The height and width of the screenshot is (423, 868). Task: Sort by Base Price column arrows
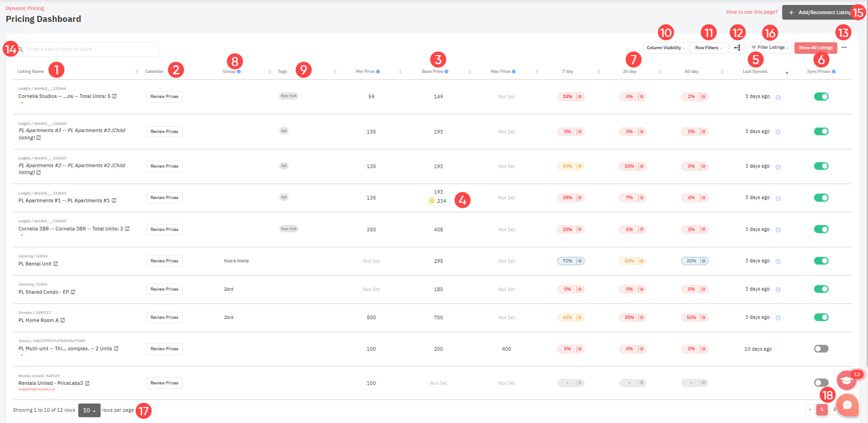coord(469,72)
